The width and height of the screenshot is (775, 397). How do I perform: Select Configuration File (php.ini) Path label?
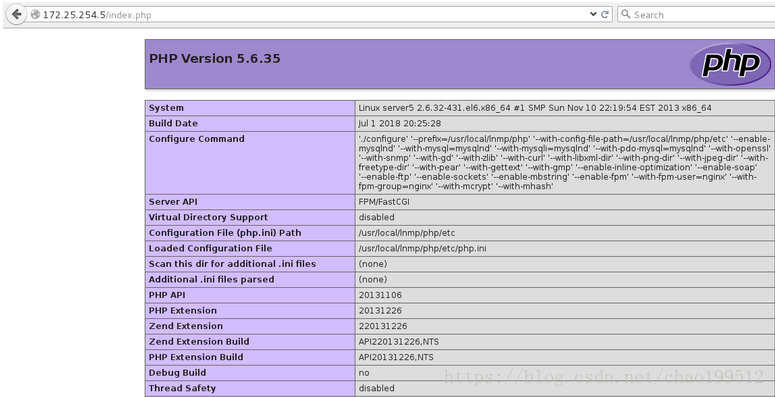point(225,233)
